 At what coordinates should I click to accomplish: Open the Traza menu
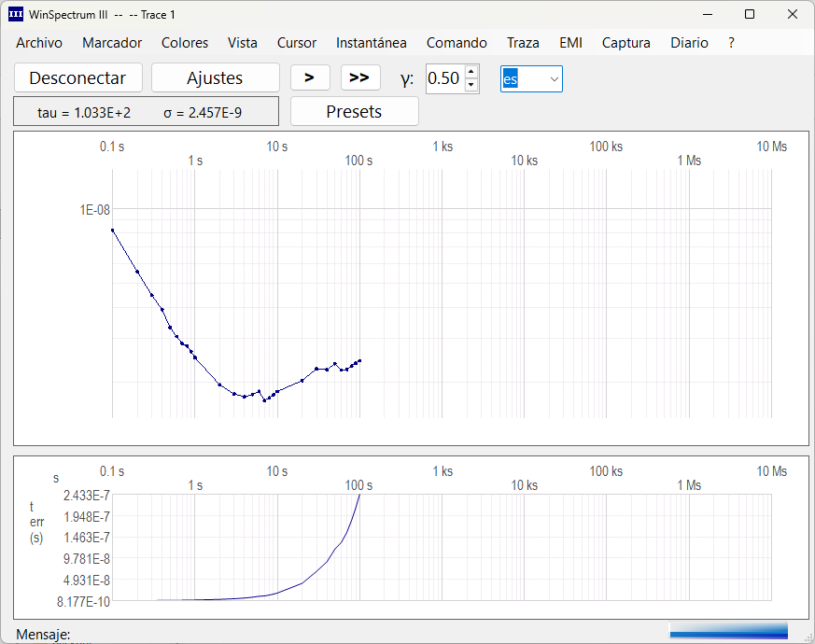click(523, 43)
